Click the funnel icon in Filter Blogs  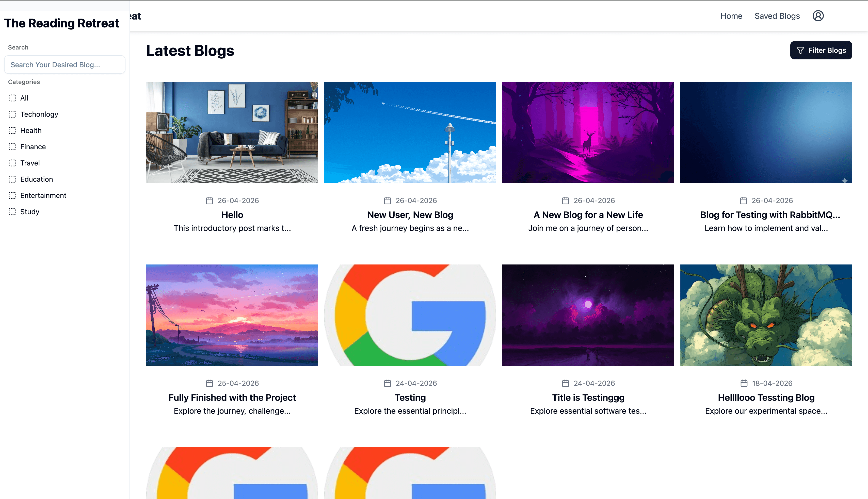pyautogui.click(x=800, y=50)
